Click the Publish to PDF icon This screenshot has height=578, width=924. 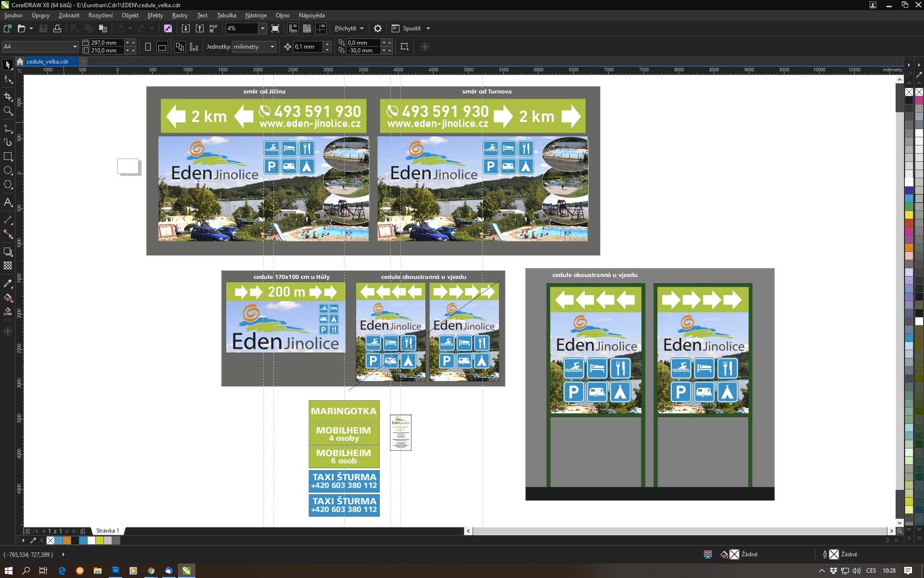tap(214, 28)
